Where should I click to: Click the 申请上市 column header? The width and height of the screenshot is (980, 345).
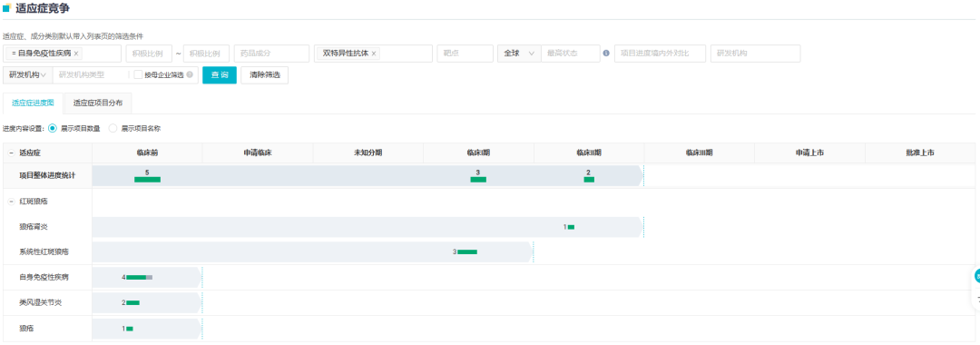(809, 153)
